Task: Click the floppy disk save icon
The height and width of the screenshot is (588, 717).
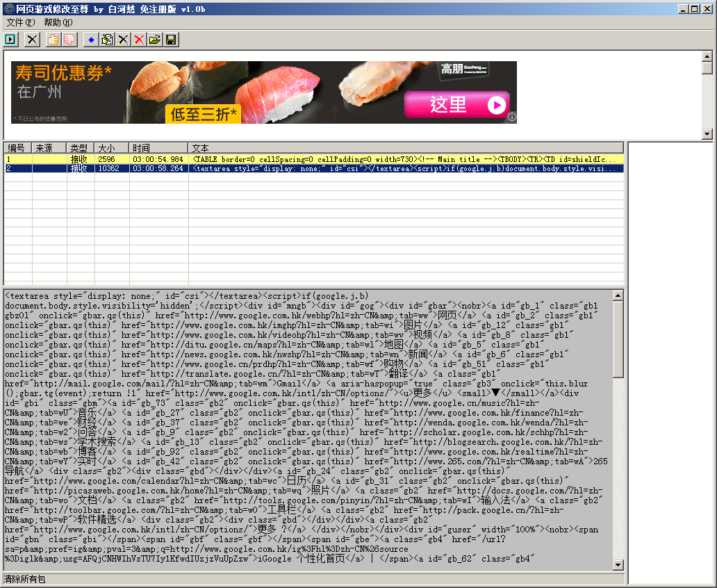Action: pyautogui.click(x=171, y=40)
